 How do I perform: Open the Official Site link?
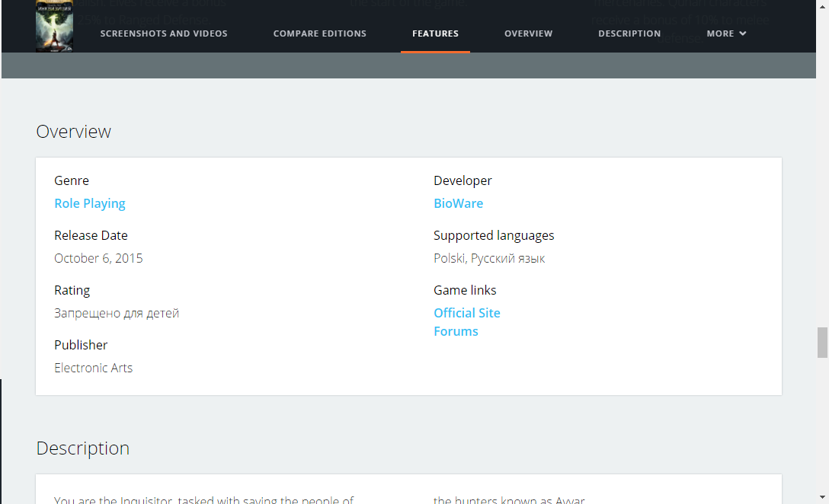467,313
